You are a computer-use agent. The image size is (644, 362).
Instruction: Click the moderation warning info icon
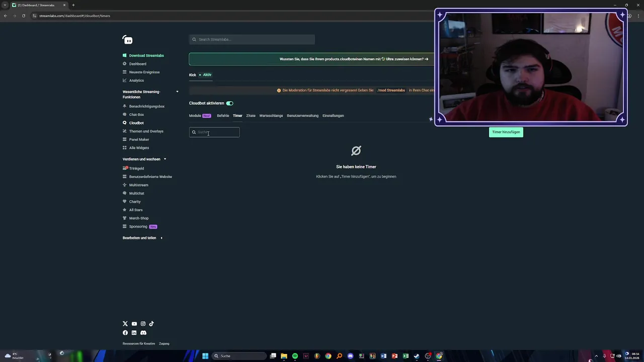pos(279,90)
